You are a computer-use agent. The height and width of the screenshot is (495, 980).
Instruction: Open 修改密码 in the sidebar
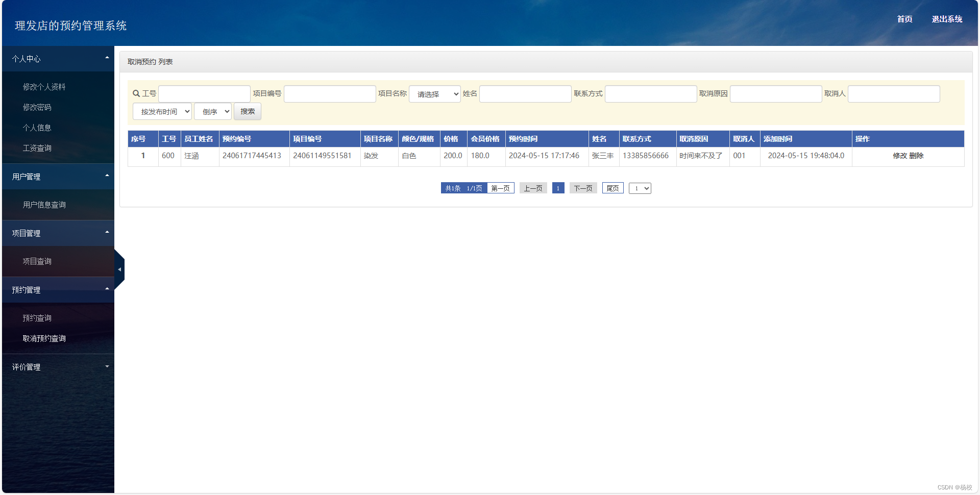click(x=37, y=107)
